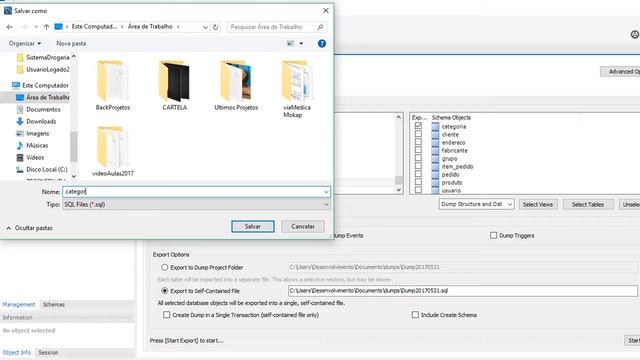The image size is (640, 360).
Task: Create a new folder with Nova pasta
Action: (x=71, y=43)
